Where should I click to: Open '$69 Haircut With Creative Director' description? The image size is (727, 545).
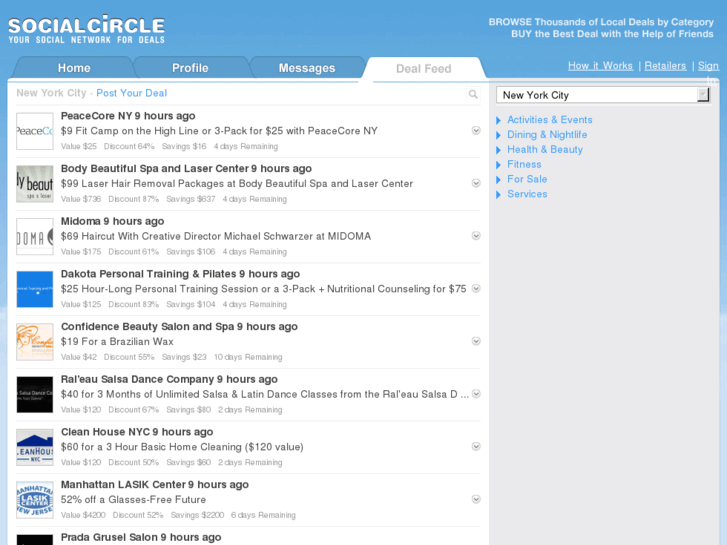pos(216,236)
